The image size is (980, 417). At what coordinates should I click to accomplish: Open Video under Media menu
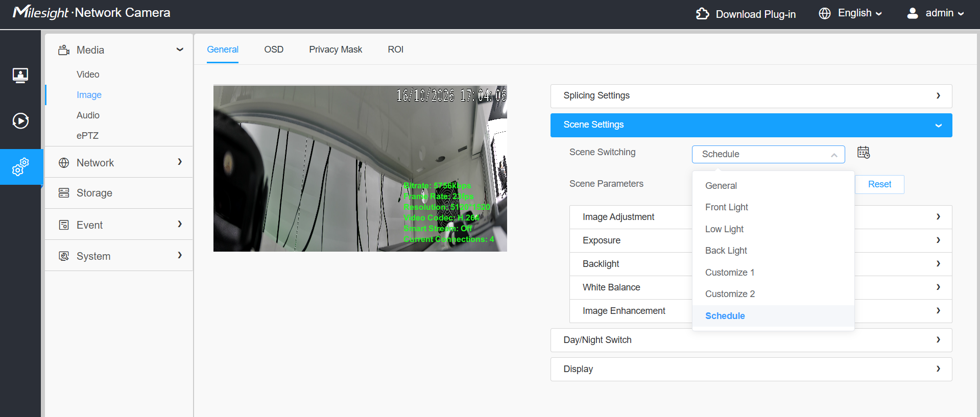[x=88, y=75]
